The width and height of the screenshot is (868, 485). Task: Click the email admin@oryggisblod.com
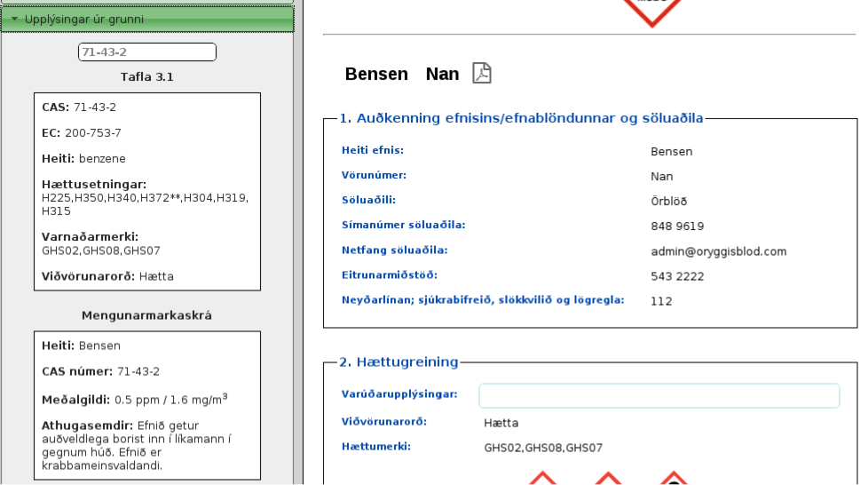(x=718, y=251)
